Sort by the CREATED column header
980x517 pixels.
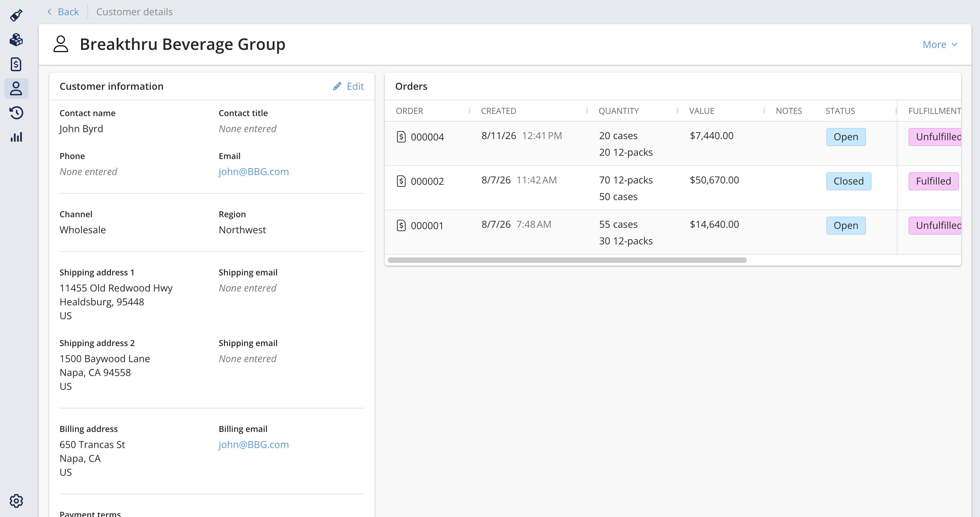pyautogui.click(x=498, y=111)
